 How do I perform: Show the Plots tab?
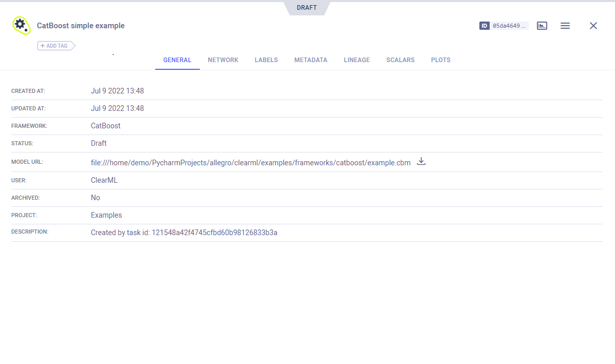(440, 60)
